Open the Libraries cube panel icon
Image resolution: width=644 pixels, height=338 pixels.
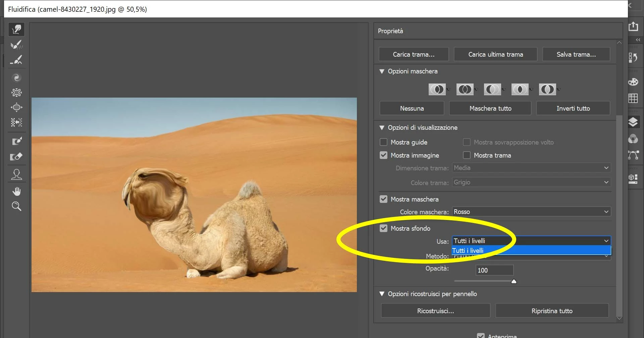point(633,179)
